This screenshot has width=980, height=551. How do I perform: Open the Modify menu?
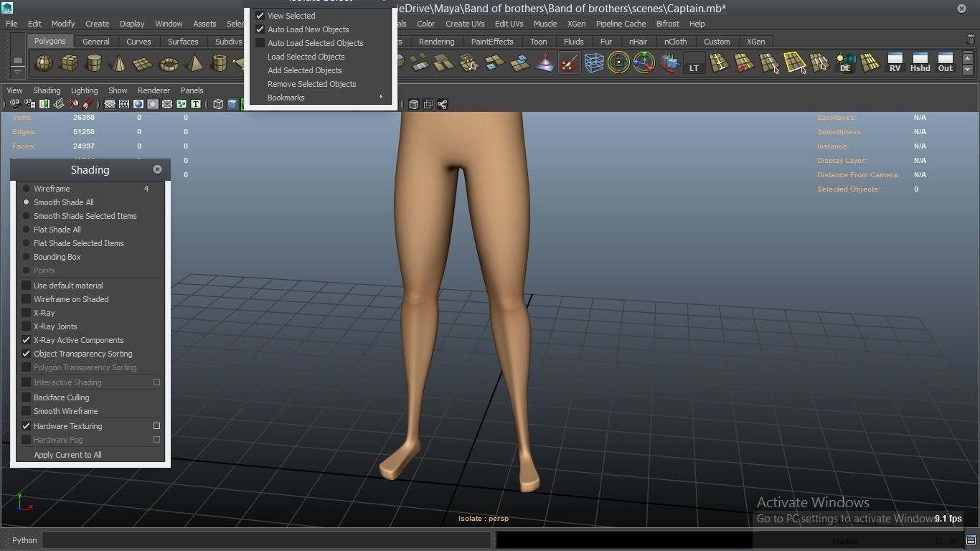[x=62, y=24]
